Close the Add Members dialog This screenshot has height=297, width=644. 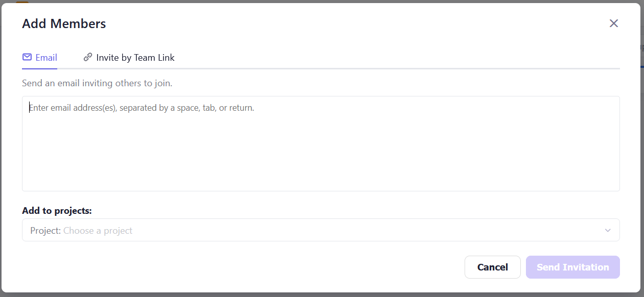click(x=614, y=23)
